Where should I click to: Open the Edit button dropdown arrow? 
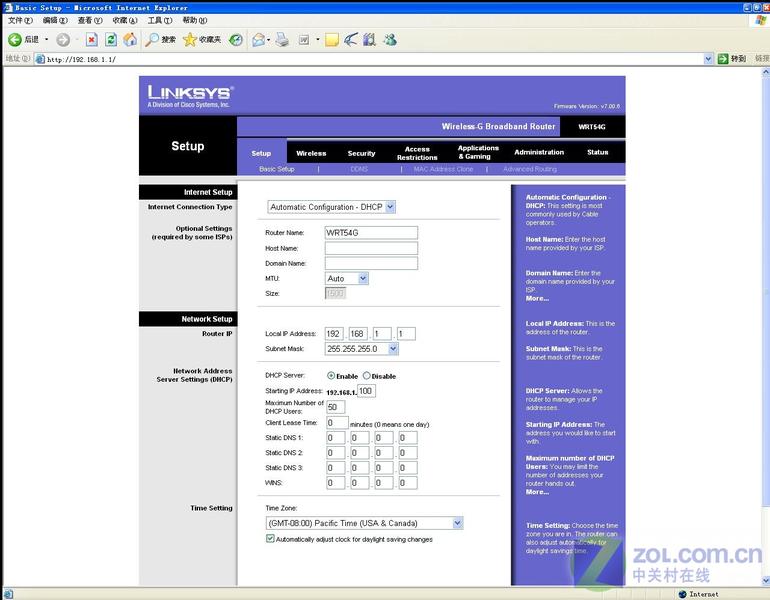[318, 40]
